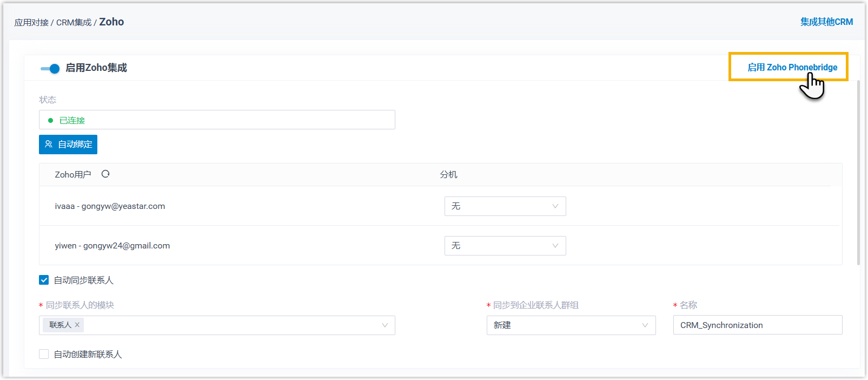Image resolution: width=868 pixels, height=380 pixels.
Task: Open the 集成其他CRM link
Action: tap(826, 22)
